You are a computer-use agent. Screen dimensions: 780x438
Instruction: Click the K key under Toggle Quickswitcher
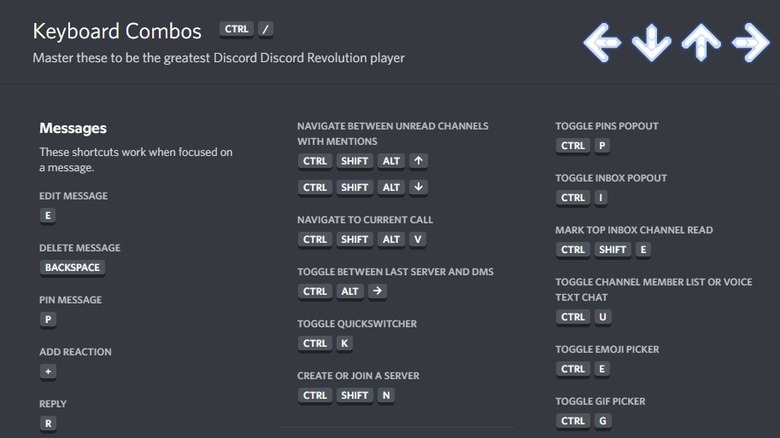[345, 343]
